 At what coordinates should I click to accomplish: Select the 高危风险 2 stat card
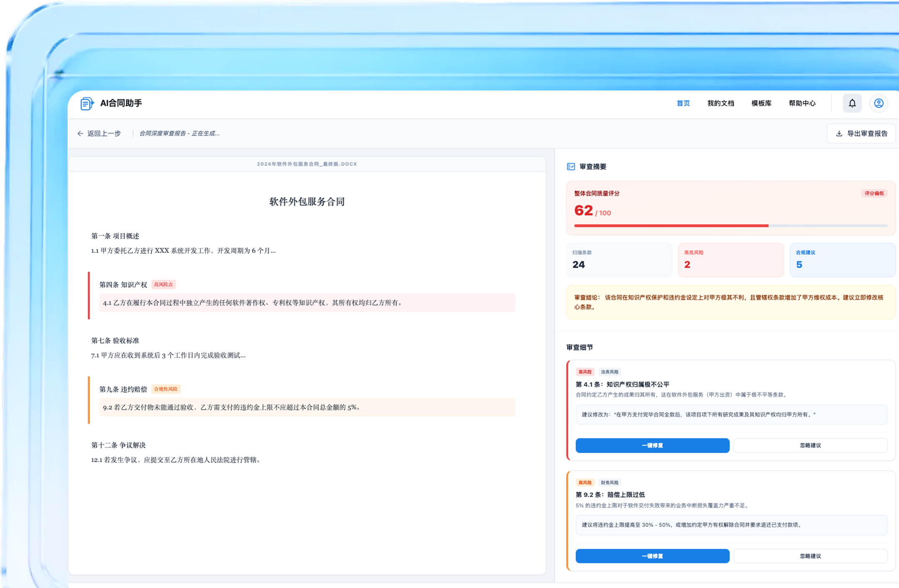point(731,260)
